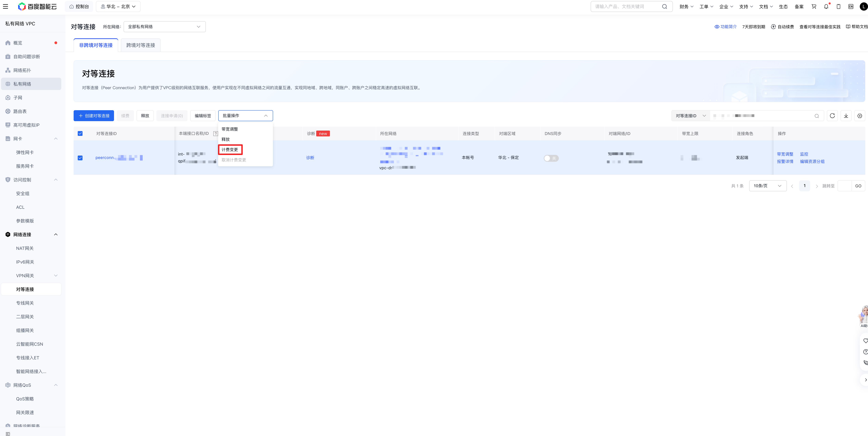Click the 报警详情 link
The height and width of the screenshot is (436, 868).
click(x=785, y=162)
